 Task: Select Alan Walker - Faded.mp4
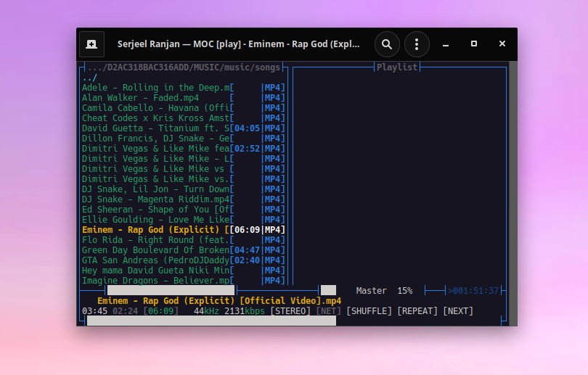point(184,98)
